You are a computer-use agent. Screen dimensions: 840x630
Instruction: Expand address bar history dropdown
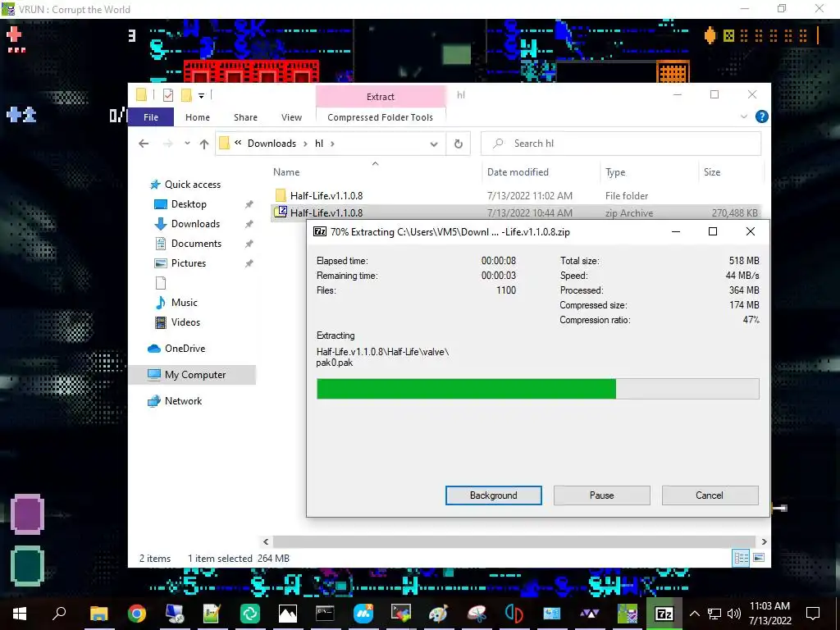click(434, 144)
